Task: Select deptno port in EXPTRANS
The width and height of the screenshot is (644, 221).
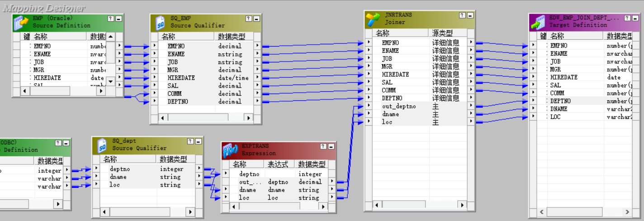Action: [279, 174]
